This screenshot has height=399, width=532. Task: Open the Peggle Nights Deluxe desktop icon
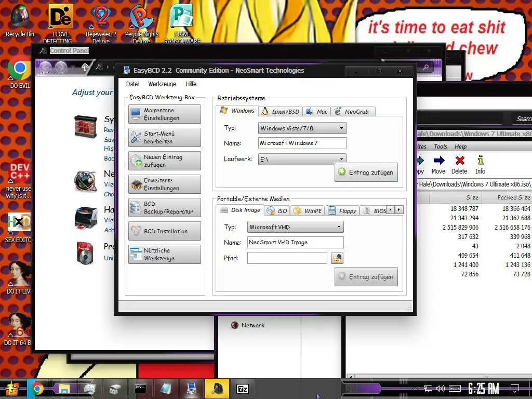[x=141, y=24]
